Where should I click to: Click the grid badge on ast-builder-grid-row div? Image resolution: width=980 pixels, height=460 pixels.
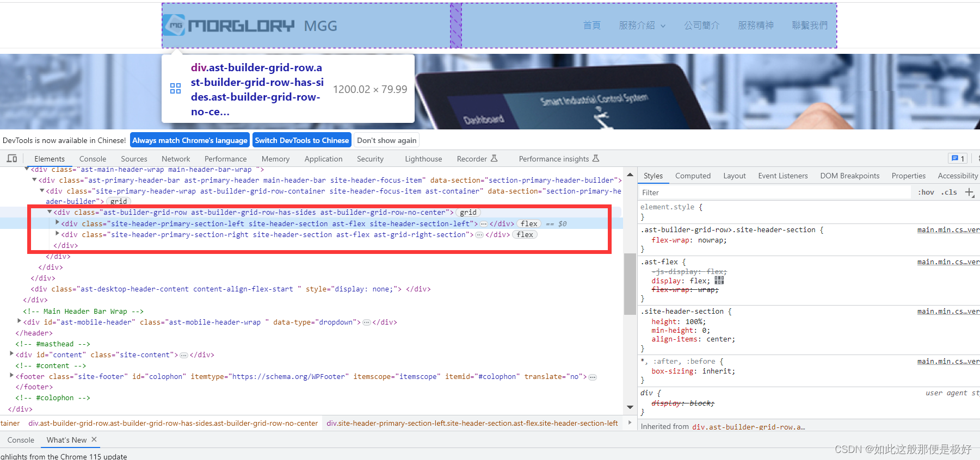[468, 213]
